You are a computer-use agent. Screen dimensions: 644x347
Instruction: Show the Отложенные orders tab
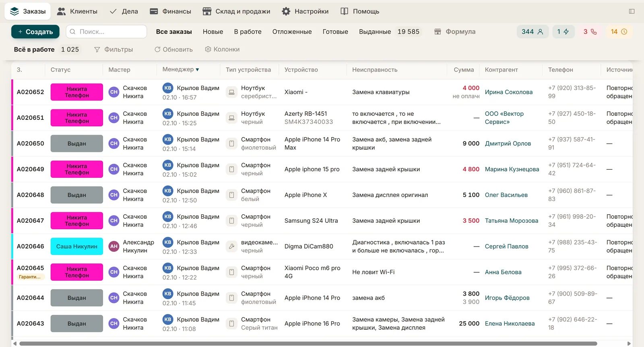(x=292, y=32)
